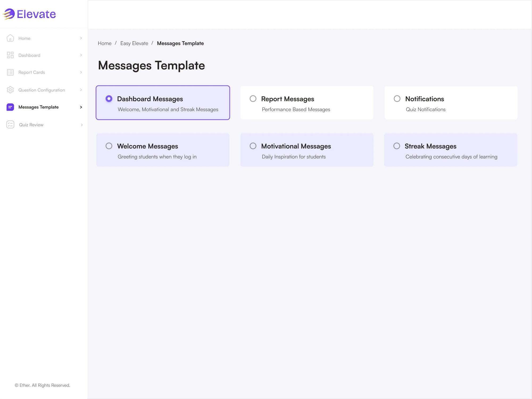
Task: Click the Streak Messages card title
Action: point(430,146)
